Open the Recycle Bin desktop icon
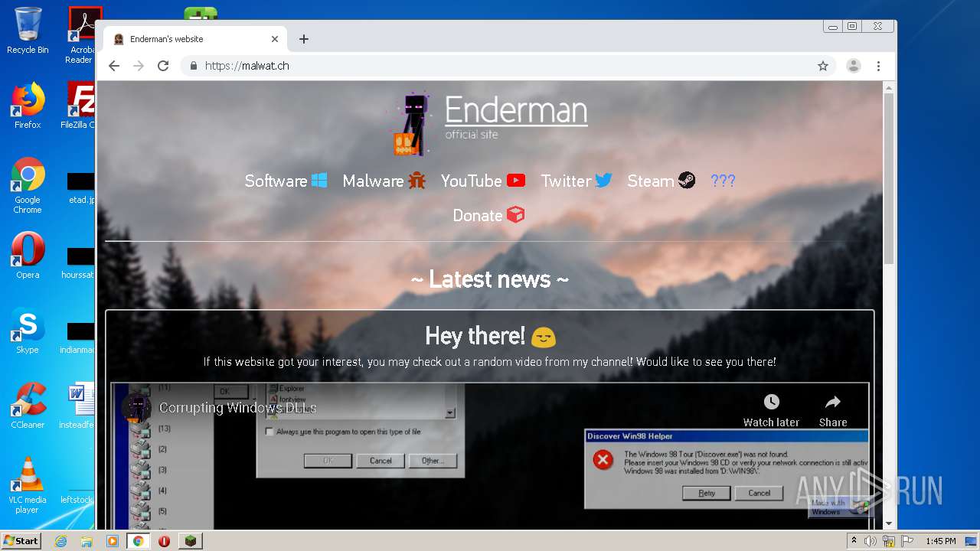The image size is (980, 551). [28, 31]
